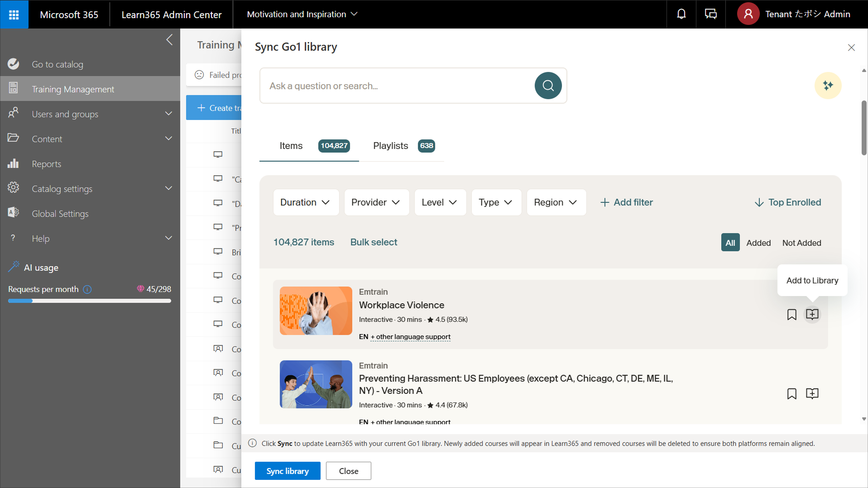The height and width of the screenshot is (488, 868).
Task: Expand the Duration filter dropdown
Action: 306,202
